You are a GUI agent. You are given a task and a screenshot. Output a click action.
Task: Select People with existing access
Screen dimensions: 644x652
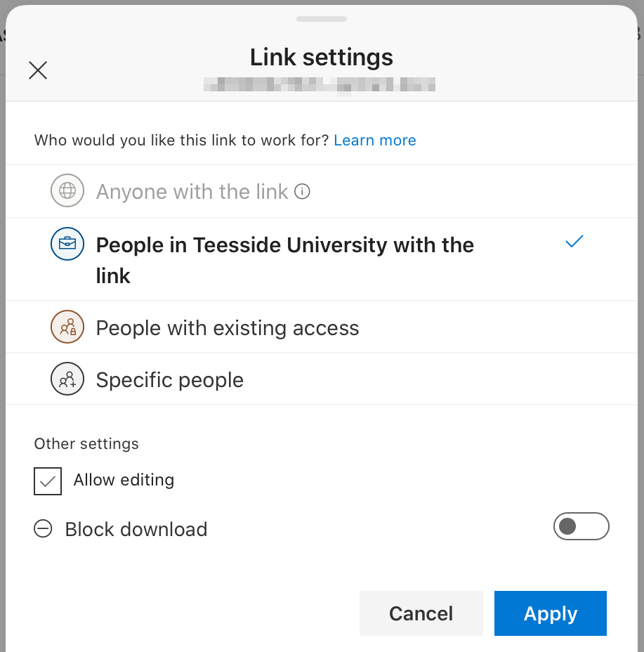coord(227,328)
